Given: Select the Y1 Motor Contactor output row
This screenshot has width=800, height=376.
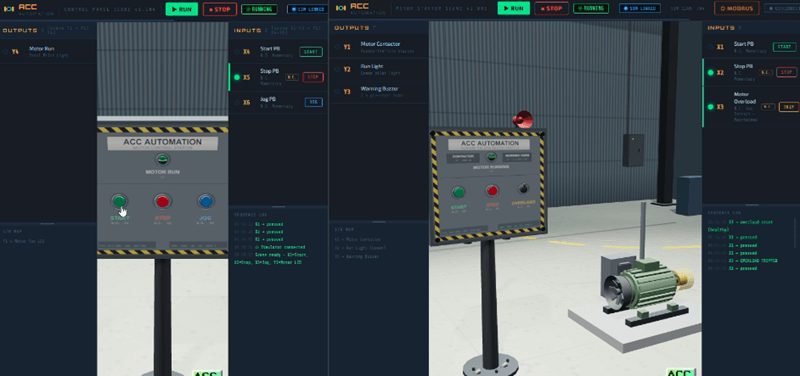Looking at the screenshot, I should pos(379,47).
